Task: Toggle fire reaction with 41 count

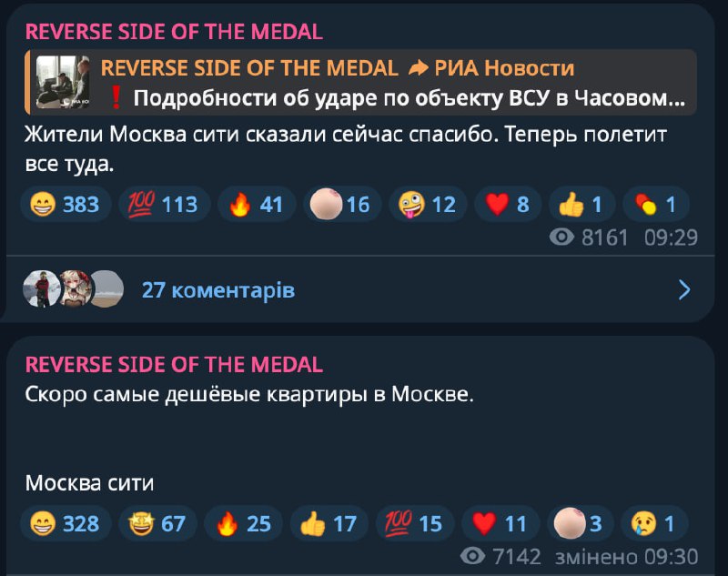Action: click(256, 205)
